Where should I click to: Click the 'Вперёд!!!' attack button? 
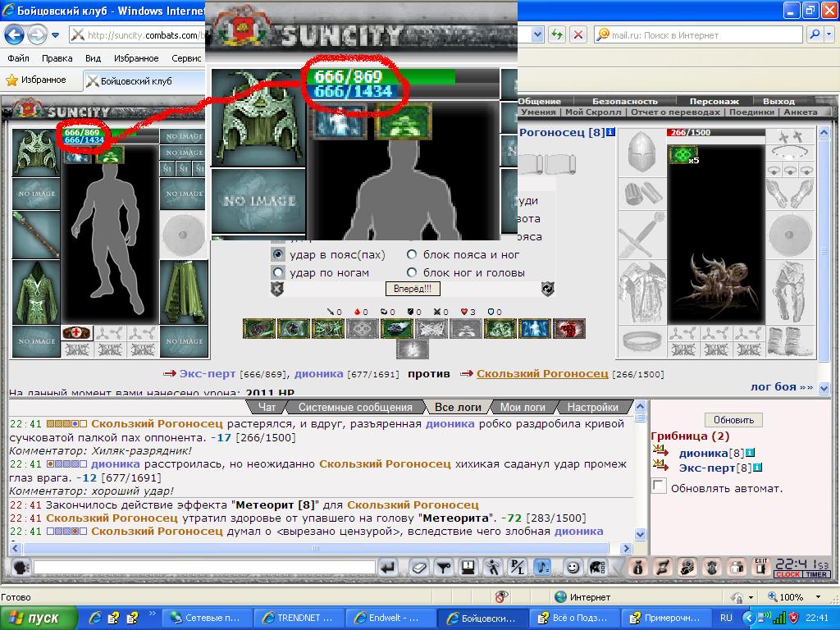coord(413,289)
